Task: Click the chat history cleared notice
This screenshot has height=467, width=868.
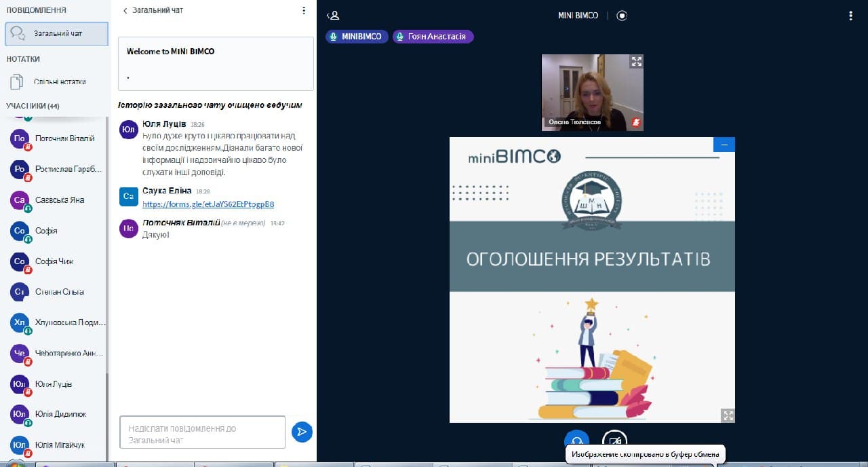Action: pos(210,105)
